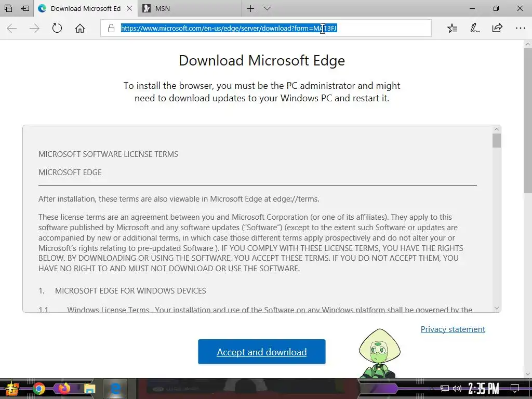Go to the home page
The image size is (532, 399).
point(79,28)
